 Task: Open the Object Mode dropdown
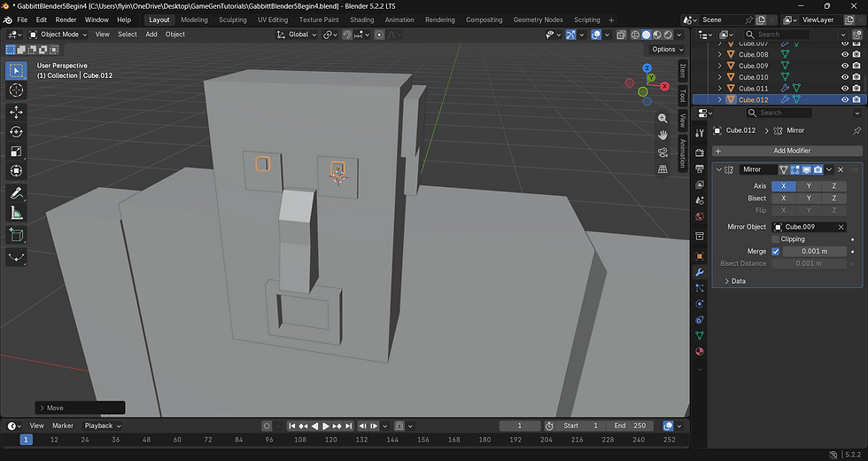click(58, 35)
